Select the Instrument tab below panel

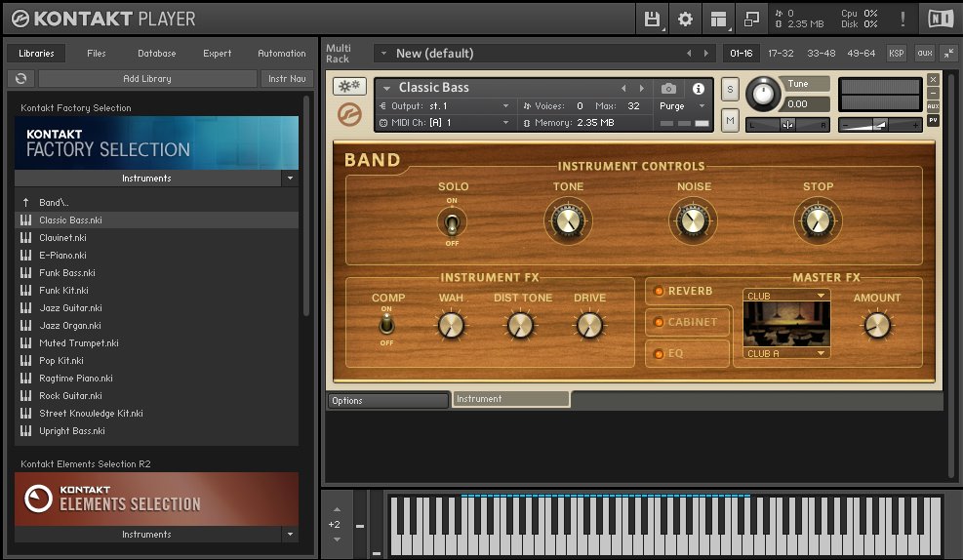coord(511,399)
